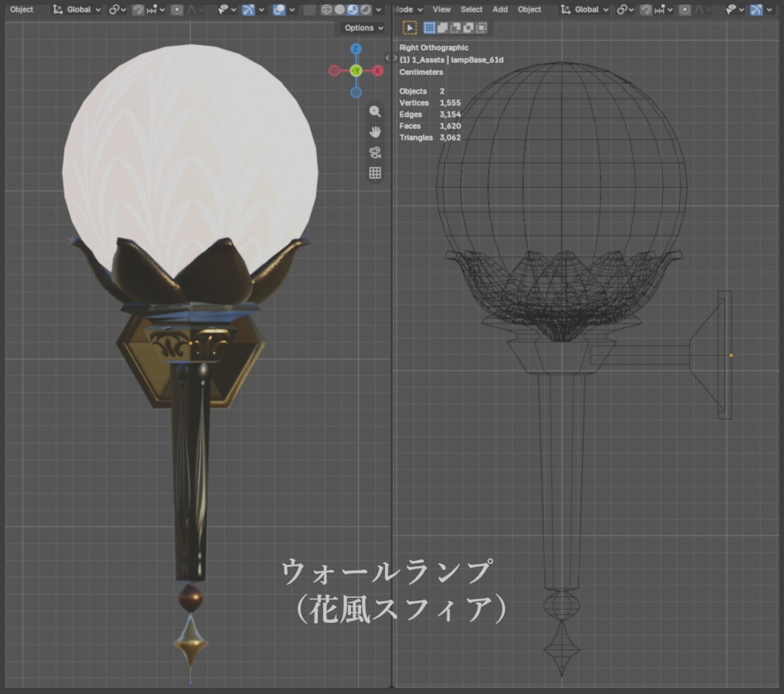Switch left viewport to solid shading
Screen dimensions: 784x694
point(339,9)
